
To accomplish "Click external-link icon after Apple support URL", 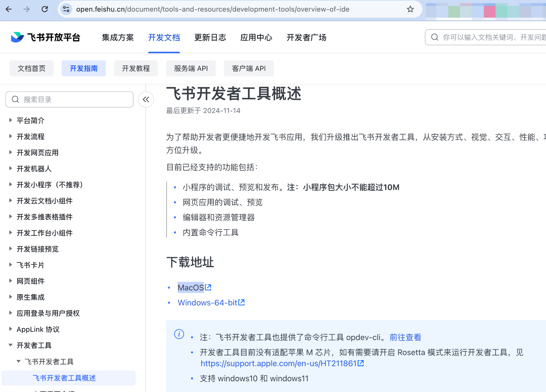I will click(x=361, y=363).
